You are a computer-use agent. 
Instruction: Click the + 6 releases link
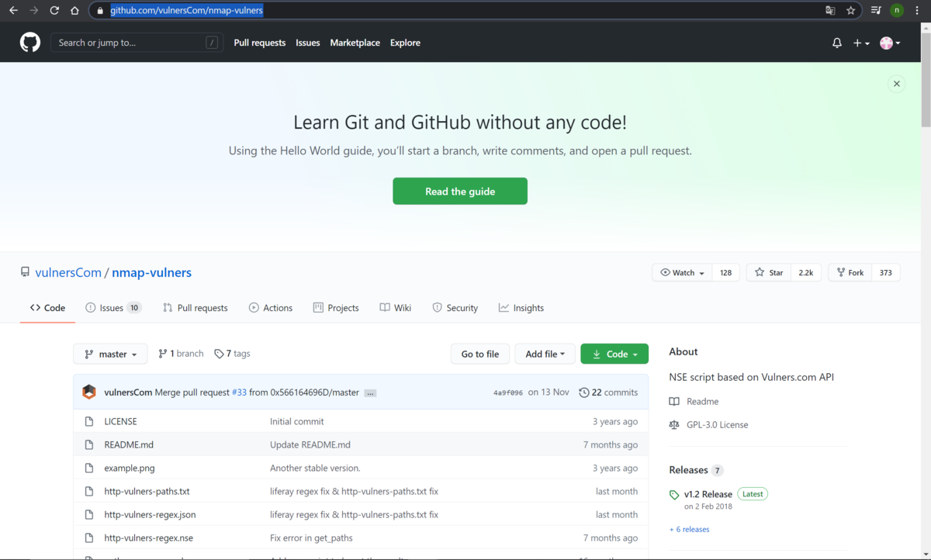689,529
